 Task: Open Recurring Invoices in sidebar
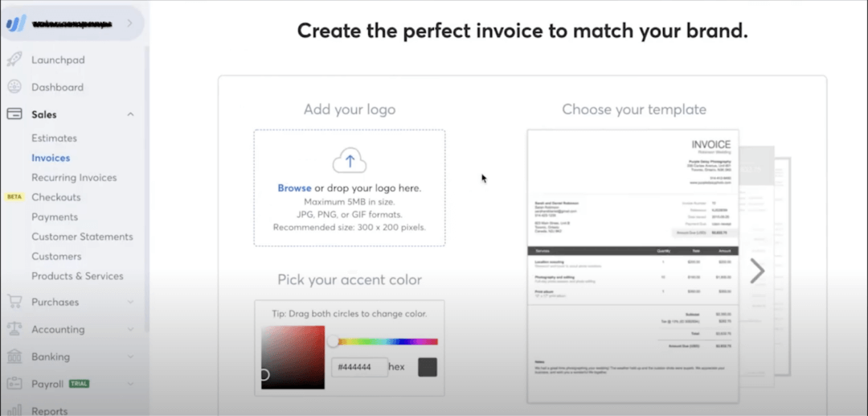click(x=74, y=177)
